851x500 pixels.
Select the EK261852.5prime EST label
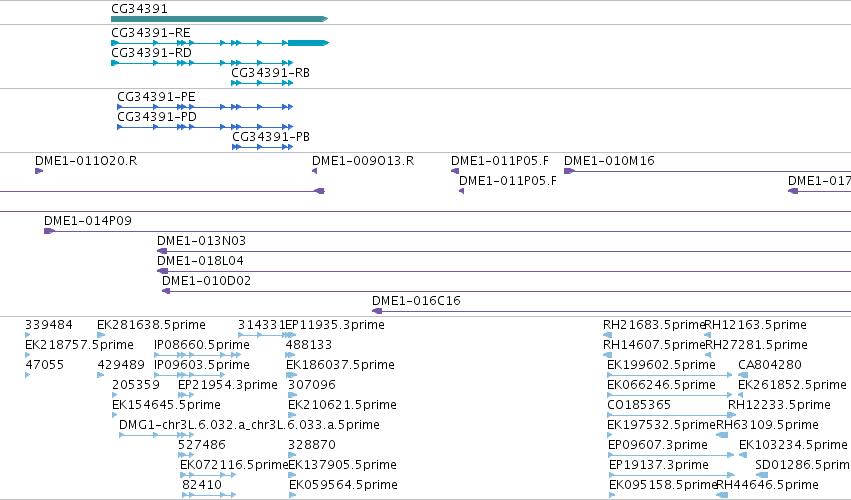point(792,385)
